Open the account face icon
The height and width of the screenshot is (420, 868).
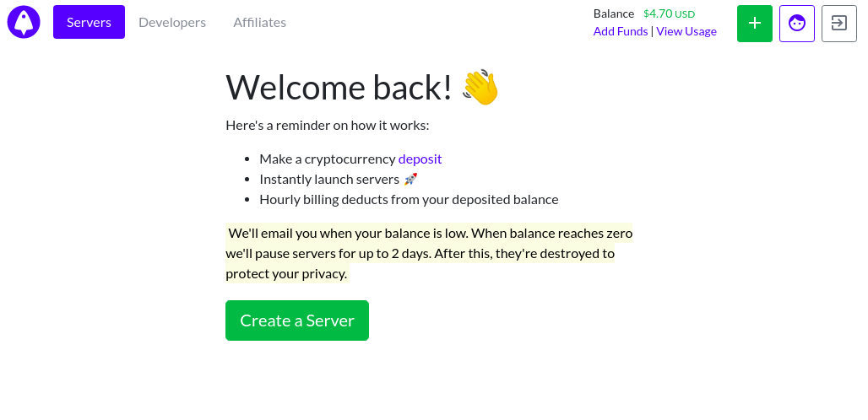(x=797, y=24)
